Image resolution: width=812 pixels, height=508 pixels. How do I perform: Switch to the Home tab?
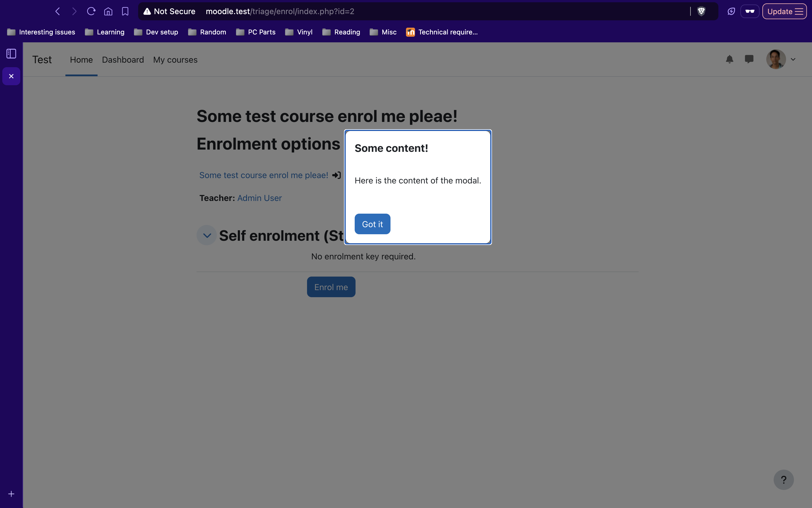(x=81, y=60)
